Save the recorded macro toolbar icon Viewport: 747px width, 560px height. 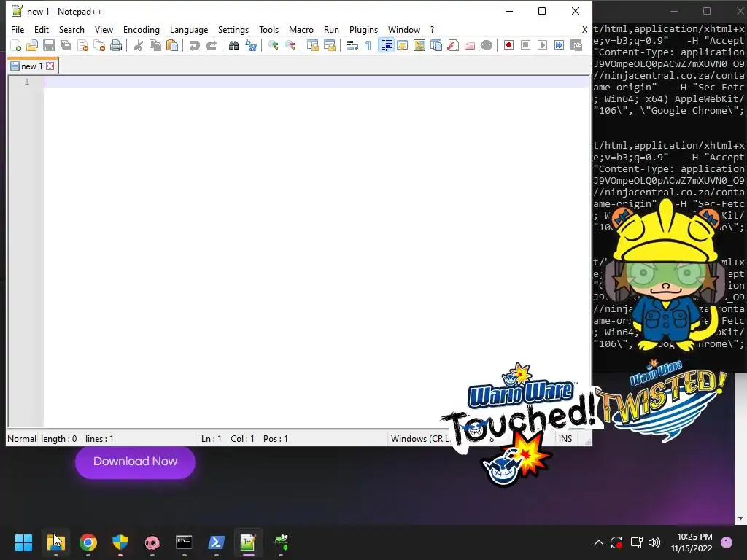576,45
